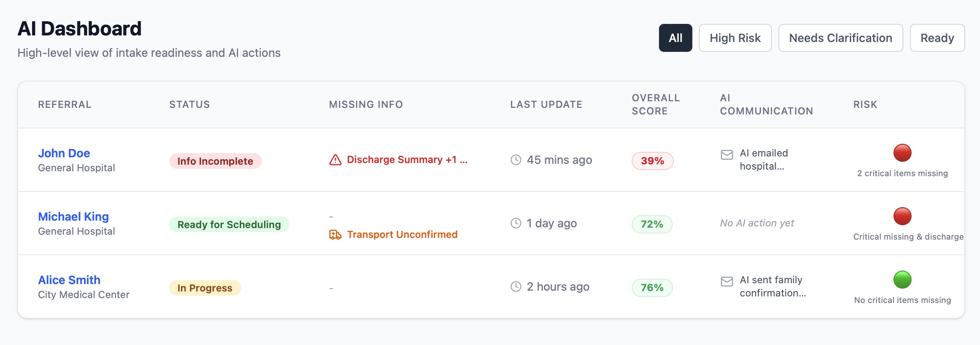Expand the truncated Discharge Summary +1 missing info
Screen dimensions: 980x345
point(407,160)
